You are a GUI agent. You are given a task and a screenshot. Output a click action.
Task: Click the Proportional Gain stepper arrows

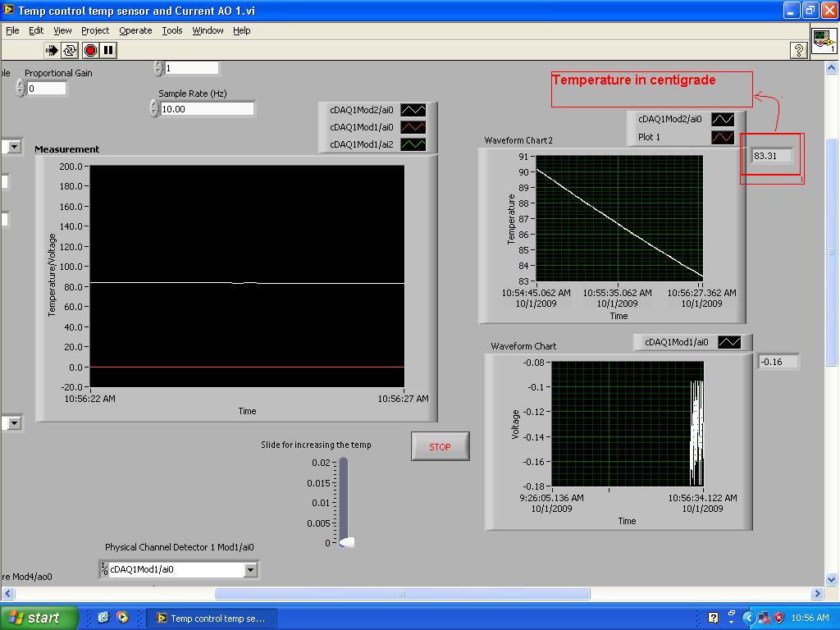pyautogui.click(x=21, y=88)
